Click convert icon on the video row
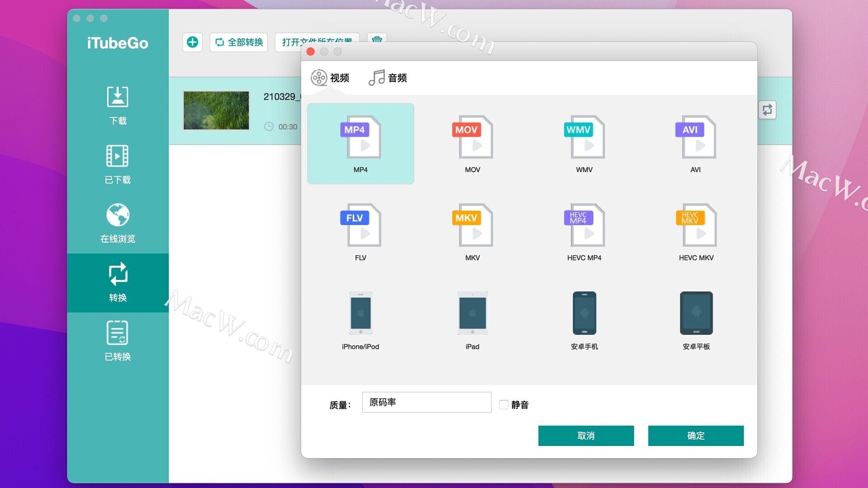Viewport: 868px width, 488px height. pos(767,110)
